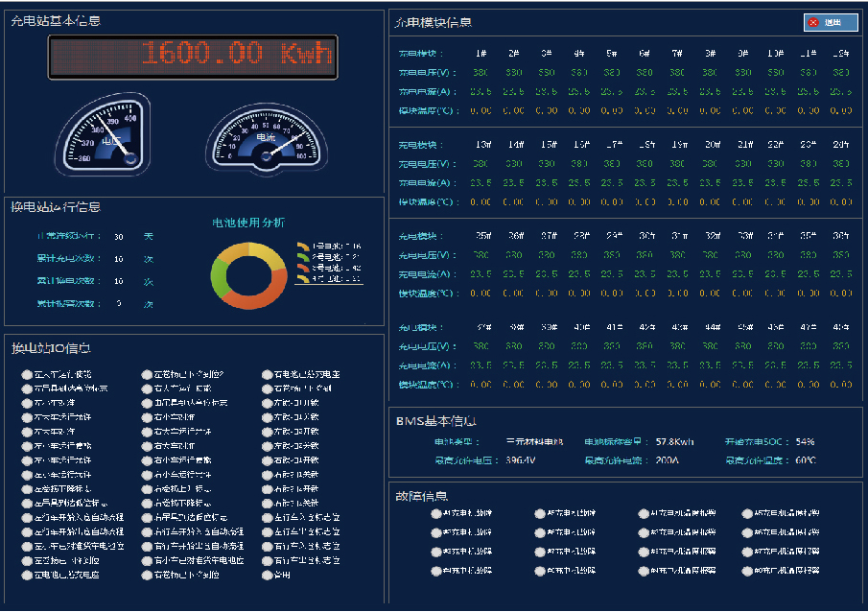Click the 1号电池 legend marker
The image size is (868, 612).
click(303, 247)
